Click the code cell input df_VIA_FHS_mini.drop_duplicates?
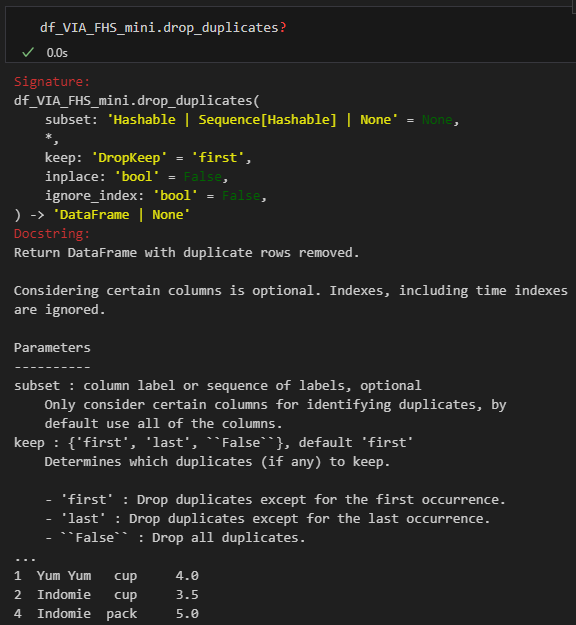The image size is (576, 625). point(163,28)
